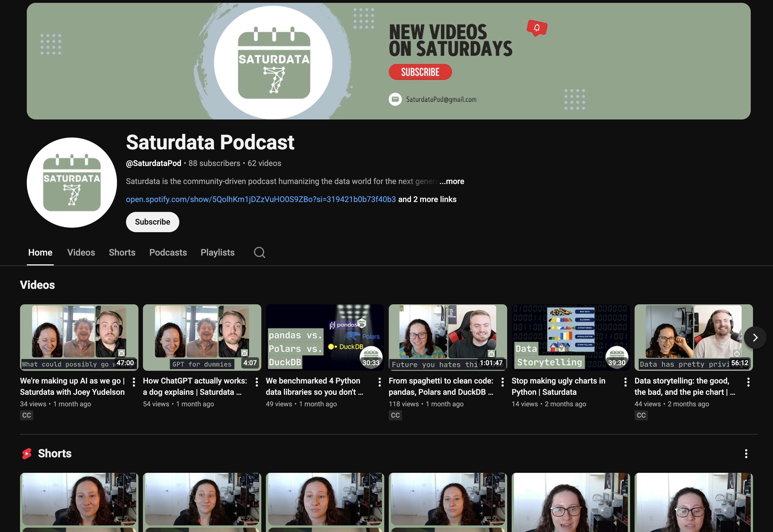Open the sixth Shorts thumbnail in the row

[694, 502]
